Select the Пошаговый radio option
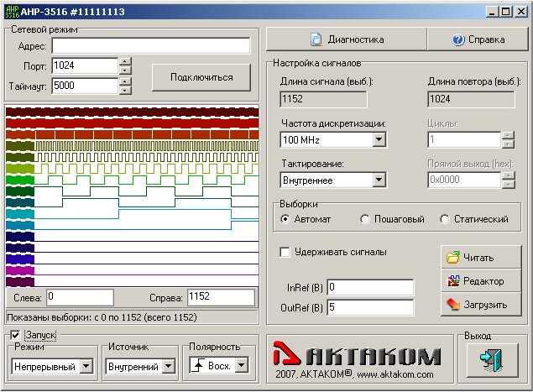This screenshot has height=392, width=533. coord(365,219)
